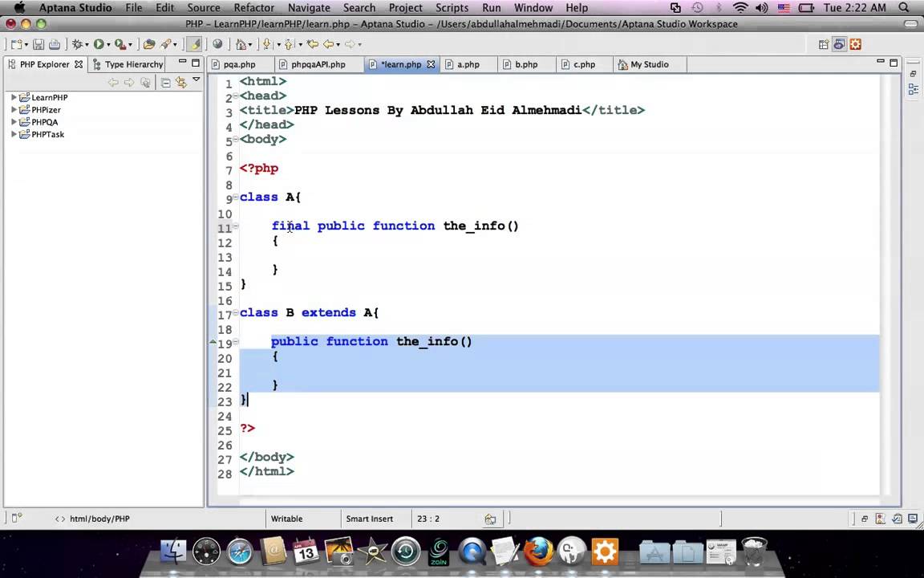Switch to the pqa.php editor tab

(x=239, y=64)
